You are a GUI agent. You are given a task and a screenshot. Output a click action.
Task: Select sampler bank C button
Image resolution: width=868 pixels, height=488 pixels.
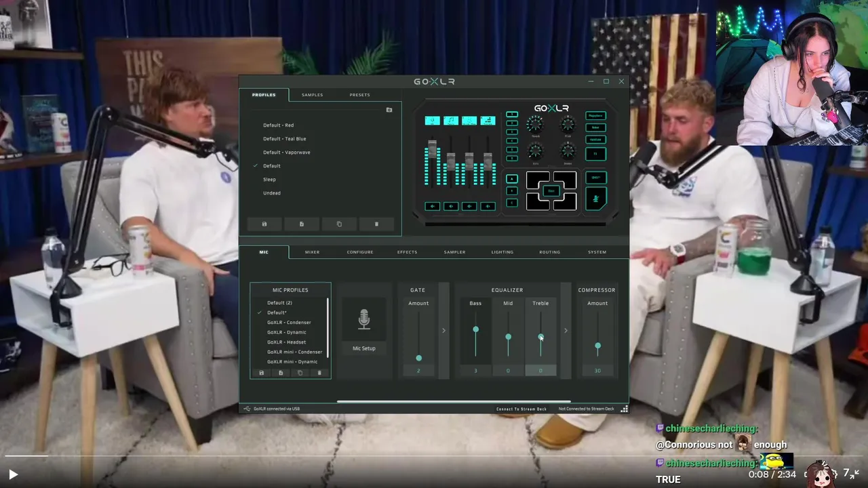(512, 203)
